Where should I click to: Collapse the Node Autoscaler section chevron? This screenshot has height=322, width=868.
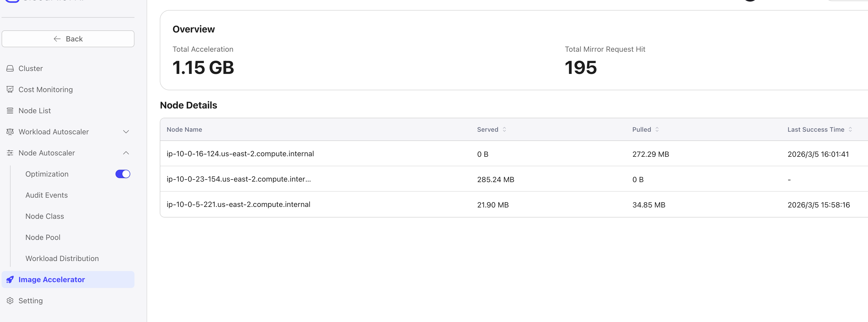tap(126, 153)
